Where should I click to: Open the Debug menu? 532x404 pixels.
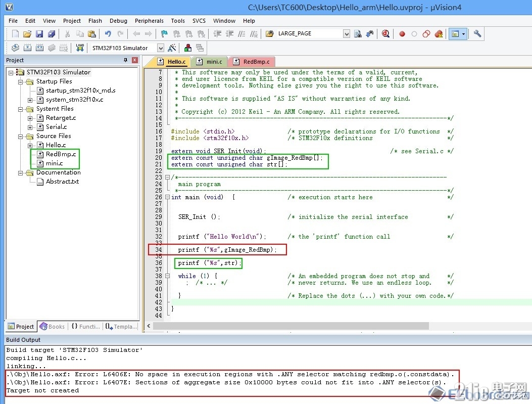point(118,21)
